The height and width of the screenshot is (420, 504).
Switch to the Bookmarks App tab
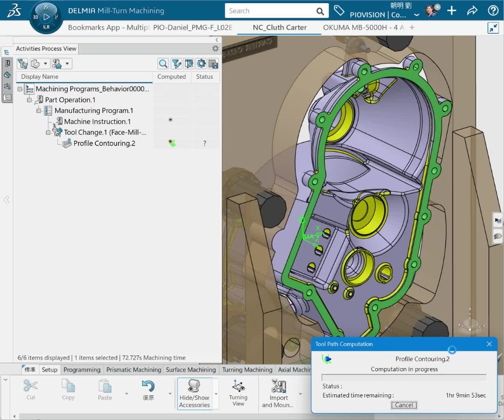tap(108, 28)
